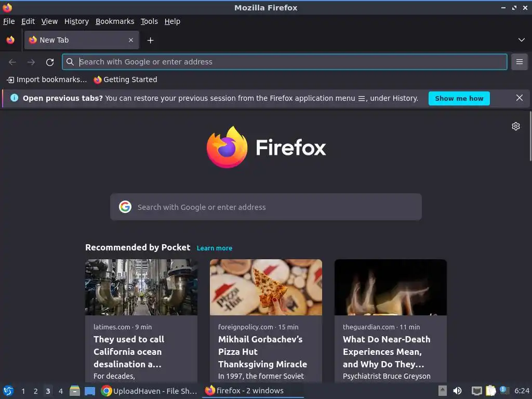
Task: Click latimes.com source label
Action: pos(112,327)
